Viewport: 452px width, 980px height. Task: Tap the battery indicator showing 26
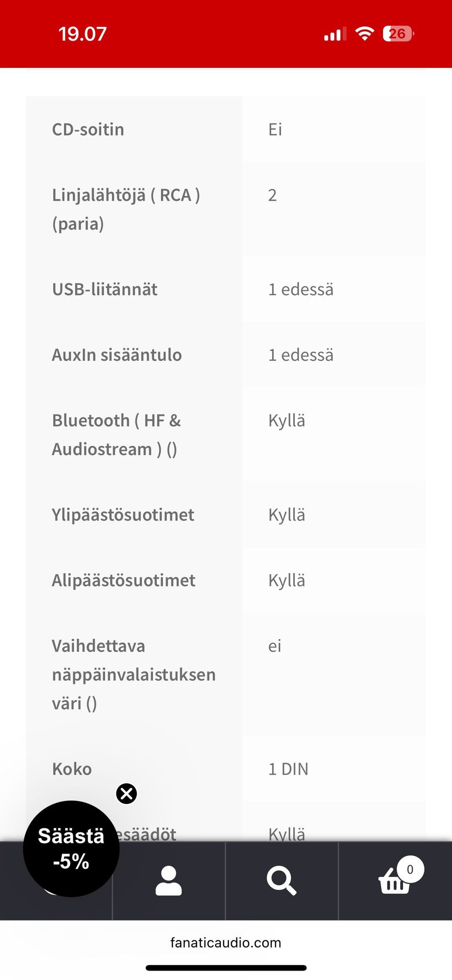(x=397, y=33)
